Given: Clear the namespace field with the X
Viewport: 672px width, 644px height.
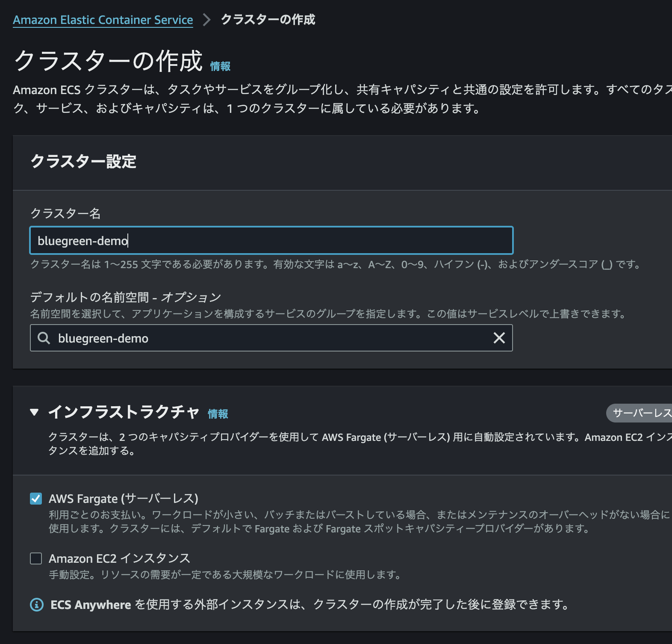Looking at the screenshot, I should pyautogui.click(x=499, y=338).
